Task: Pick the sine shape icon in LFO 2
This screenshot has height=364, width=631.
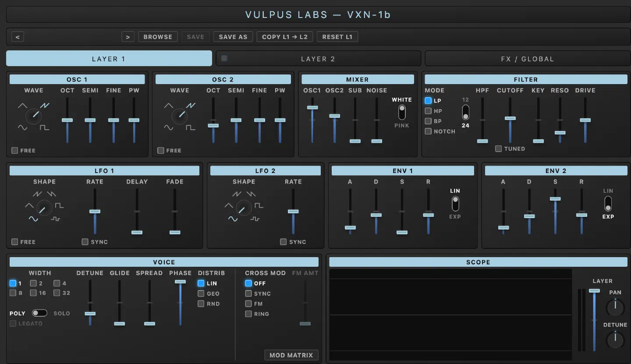Action: tap(233, 219)
